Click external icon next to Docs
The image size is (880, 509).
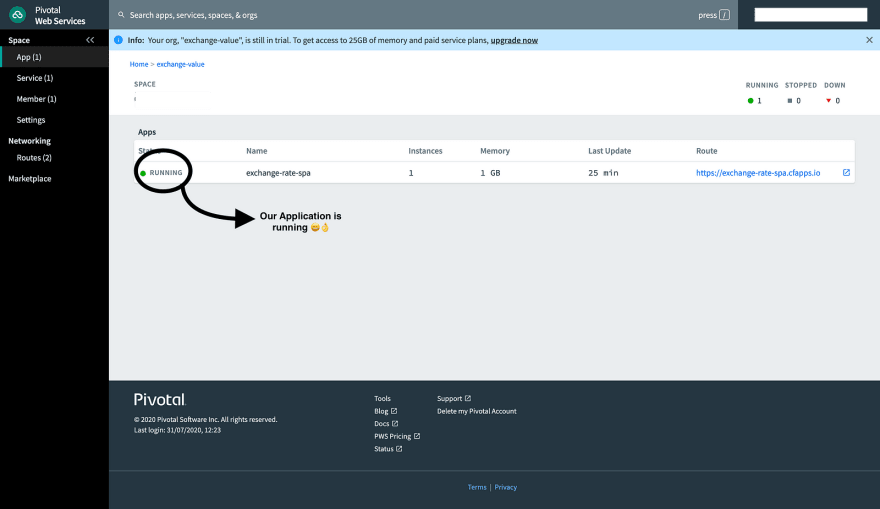(x=395, y=424)
